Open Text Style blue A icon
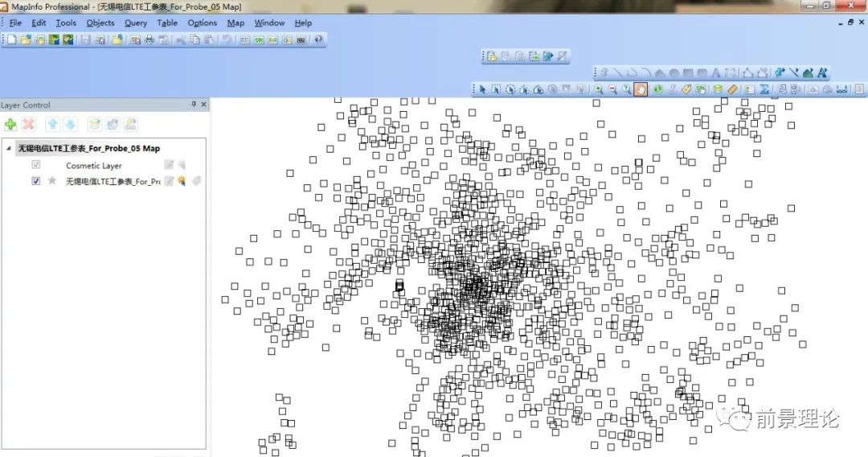This screenshot has height=457, width=868. click(822, 72)
